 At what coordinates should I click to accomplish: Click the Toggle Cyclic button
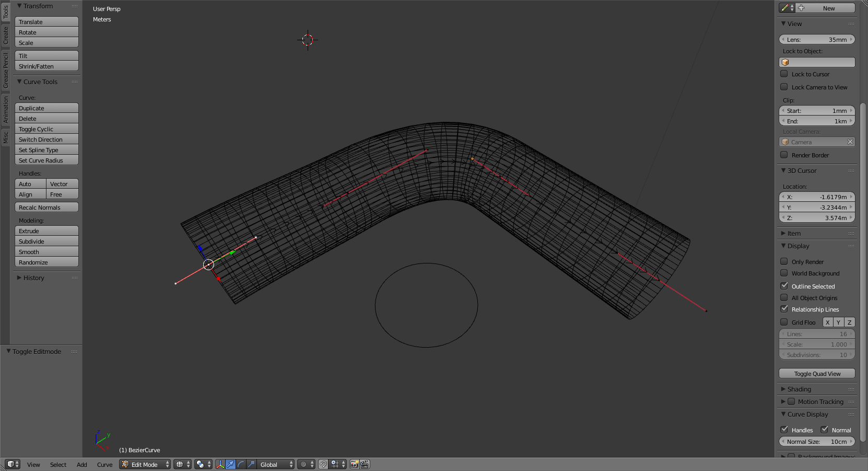point(46,129)
